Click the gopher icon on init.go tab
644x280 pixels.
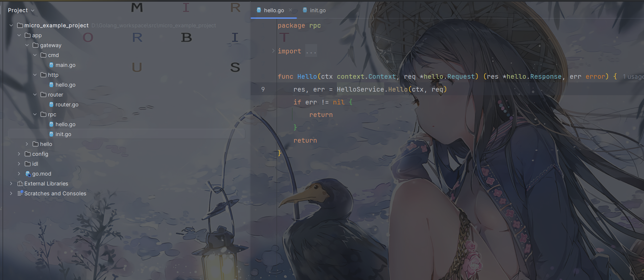(x=305, y=10)
